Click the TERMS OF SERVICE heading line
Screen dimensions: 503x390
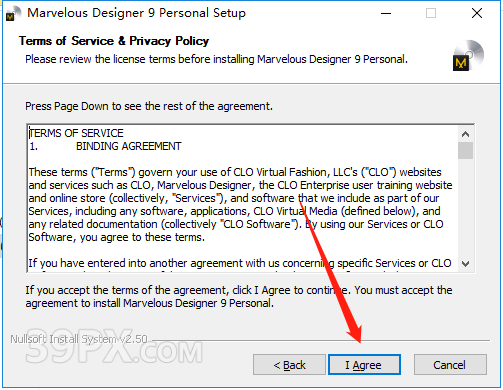pyautogui.click(x=76, y=133)
